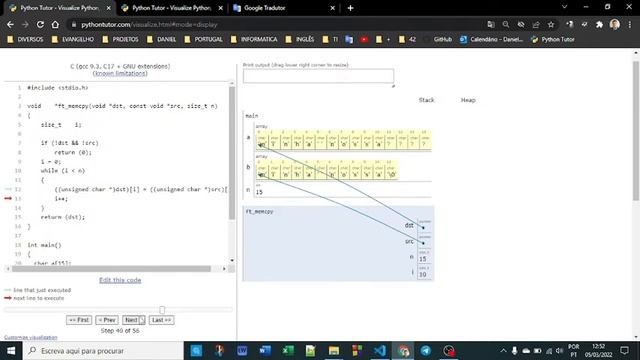Click the code pane horizontal scrollbar
640x360 pixels.
tap(111, 269)
